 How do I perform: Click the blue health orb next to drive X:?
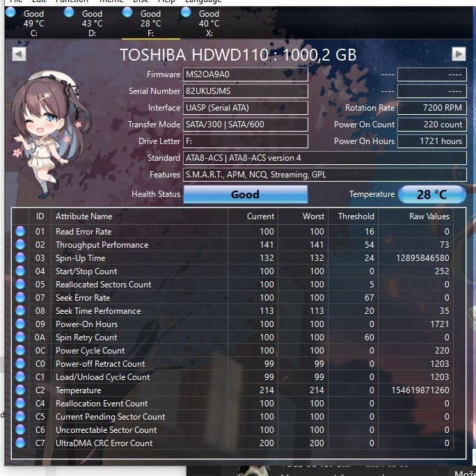coord(186,13)
